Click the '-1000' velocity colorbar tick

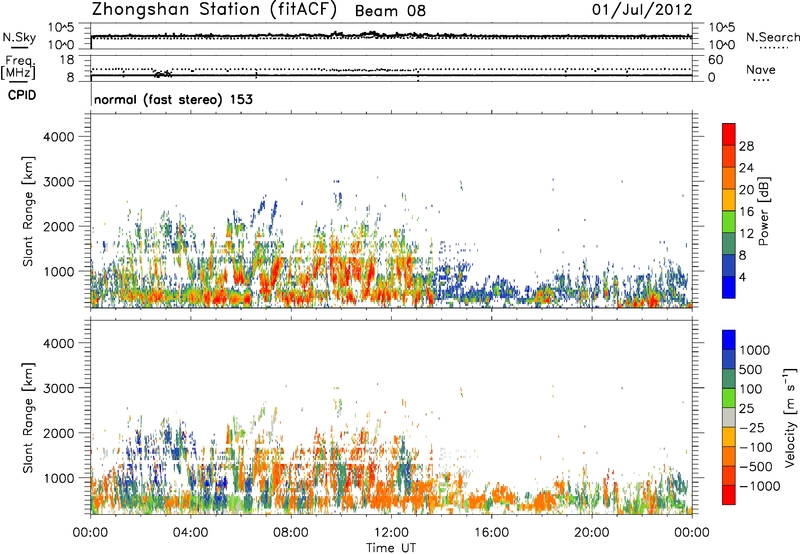(759, 486)
